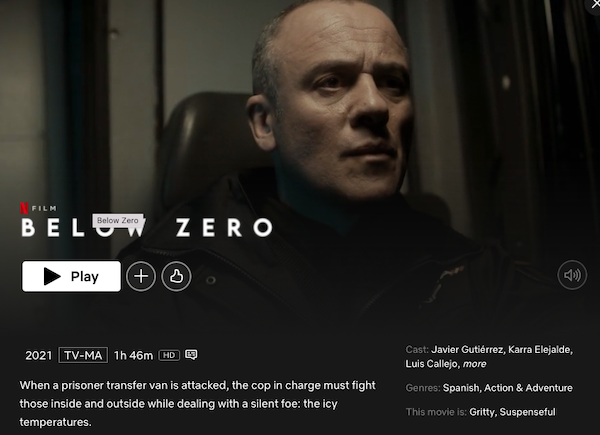This screenshot has width=600, height=435.
Task: Click the subtitles availability icon
Action: tap(191, 355)
